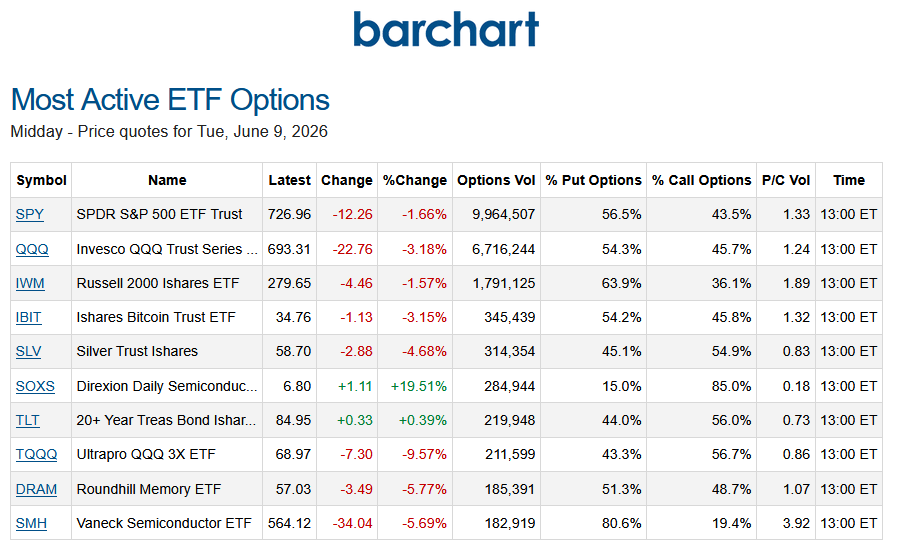Open the SPY symbol link
Screen dimensions: 897x557
30,214
